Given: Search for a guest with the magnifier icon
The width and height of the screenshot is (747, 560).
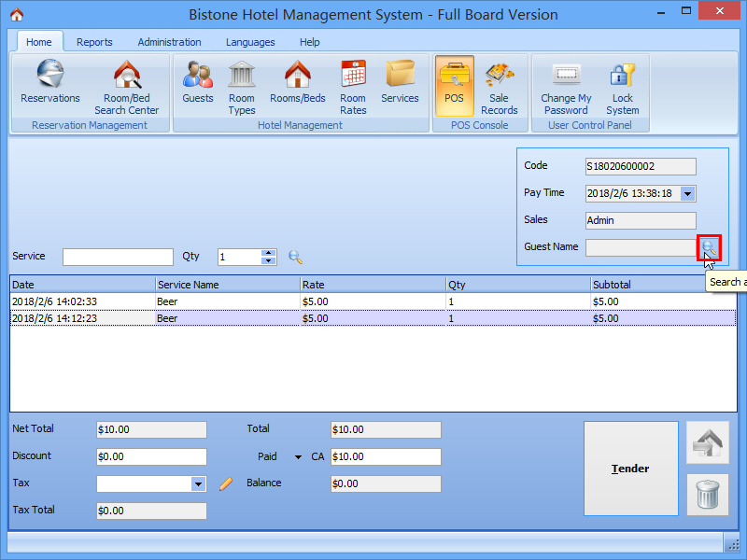Looking at the screenshot, I should (710, 247).
